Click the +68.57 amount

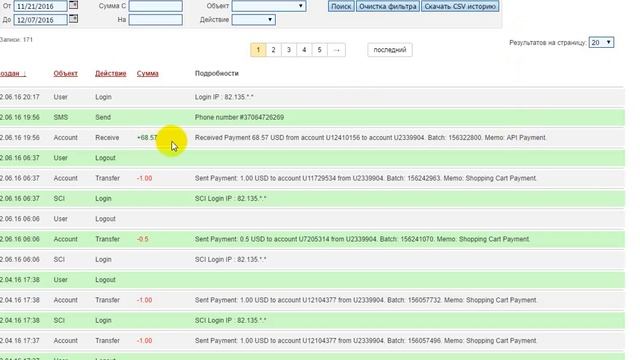coord(147,138)
